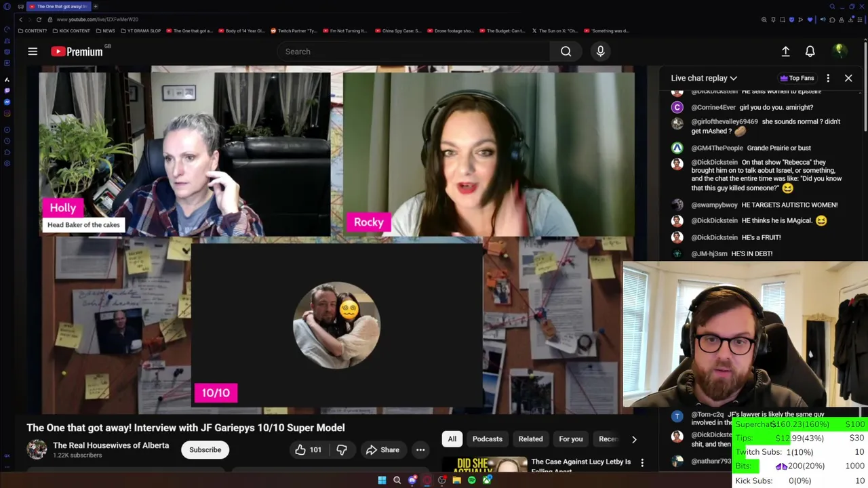The height and width of the screenshot is (488, 868).
Task: Like the video with thumbs up
Action: [308, 450]
